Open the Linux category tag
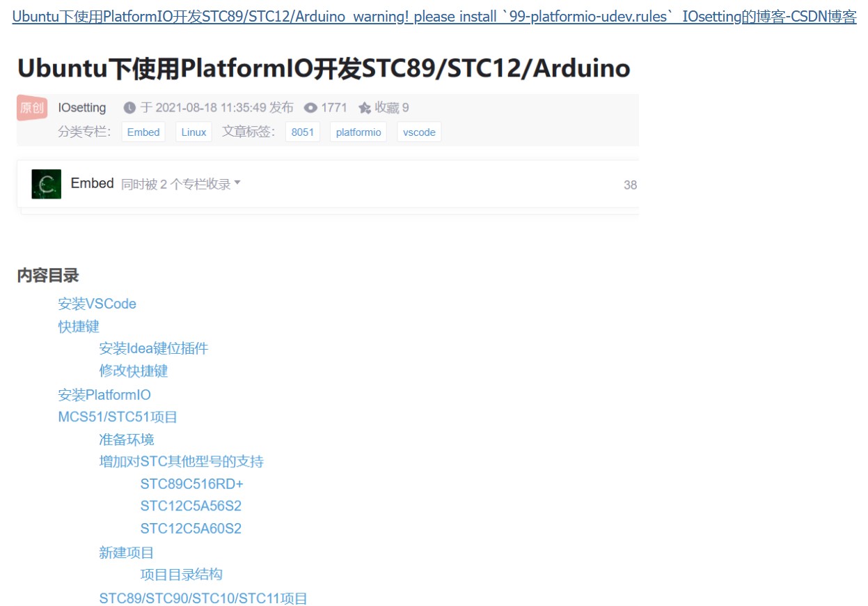This screenshot has width=868, height=606. pos(194,132)
